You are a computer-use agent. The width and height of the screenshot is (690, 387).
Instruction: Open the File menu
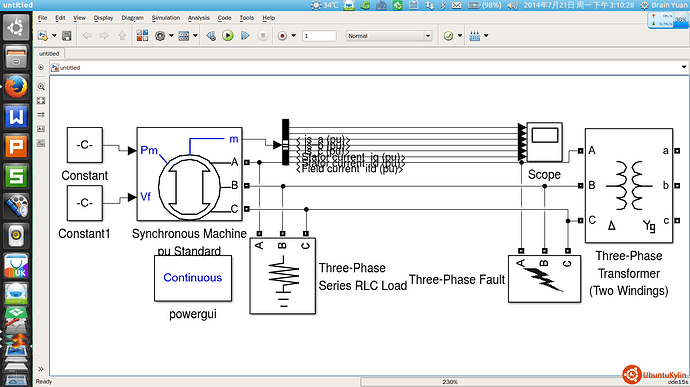(42, 18)
